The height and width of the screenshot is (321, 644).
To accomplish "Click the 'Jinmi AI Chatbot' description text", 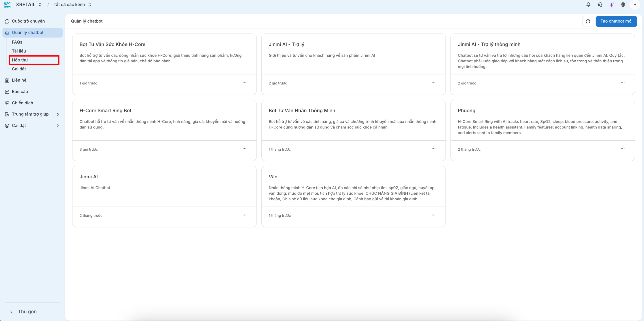I will coord(95,188).
